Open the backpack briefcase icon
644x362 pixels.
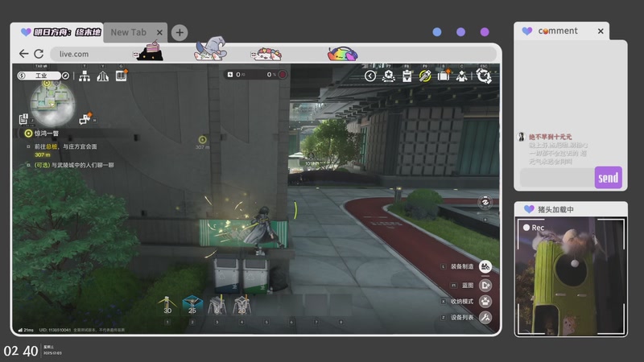(x=444, y=76)
